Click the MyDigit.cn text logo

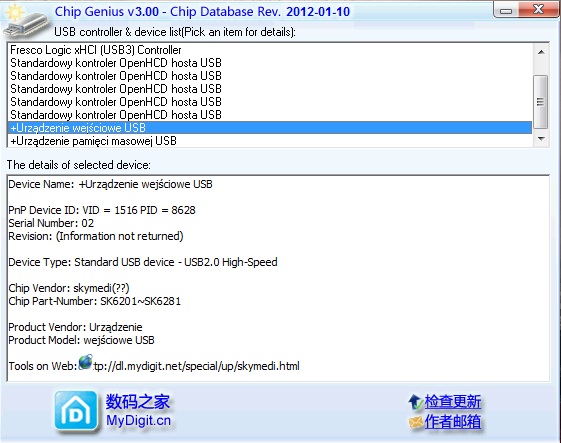click(138, 420)
